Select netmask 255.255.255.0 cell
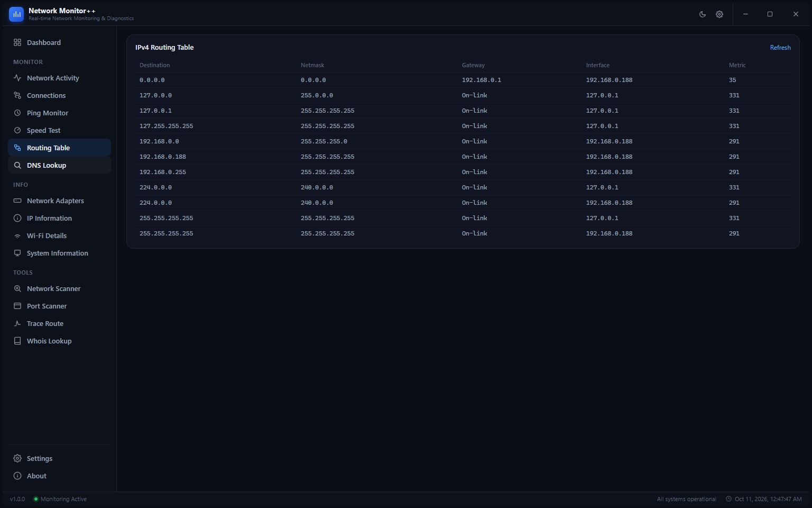812x508 pixels. (x=324, y=141)
